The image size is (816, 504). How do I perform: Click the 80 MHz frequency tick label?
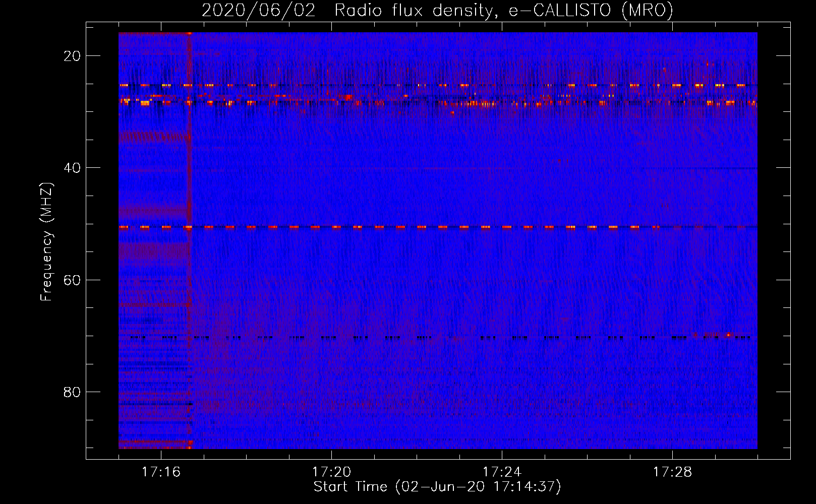[72, 392]
